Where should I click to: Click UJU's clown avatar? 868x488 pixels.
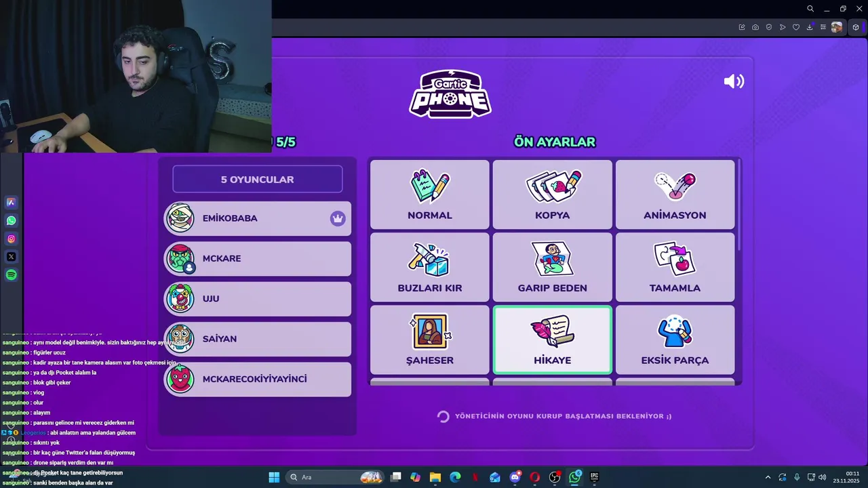180,298
